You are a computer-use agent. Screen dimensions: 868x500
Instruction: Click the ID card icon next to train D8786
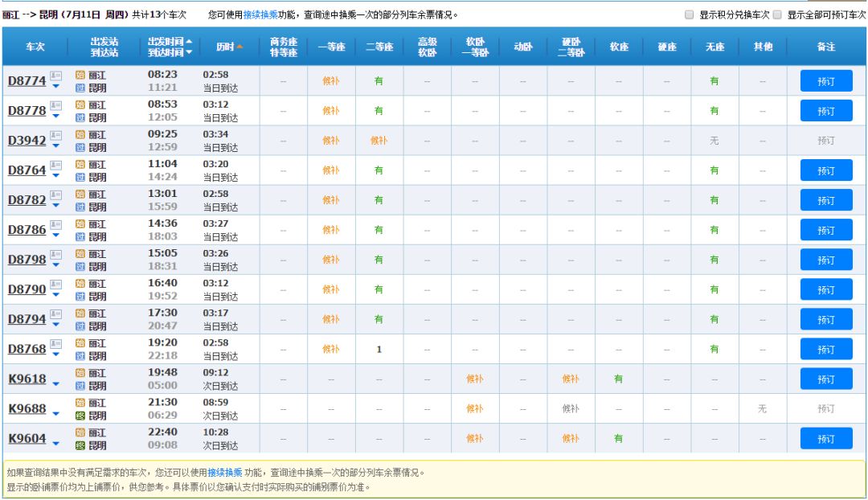tap(55, 224)
